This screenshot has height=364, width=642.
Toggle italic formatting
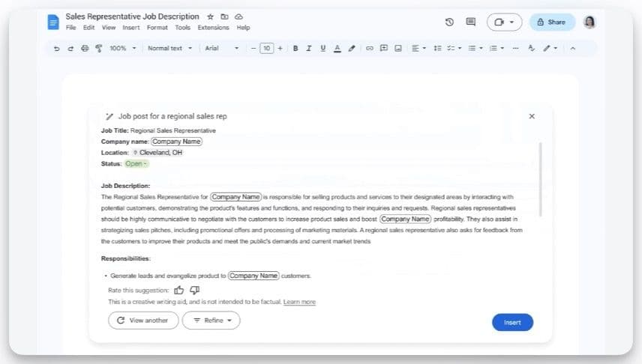[309, 48]
